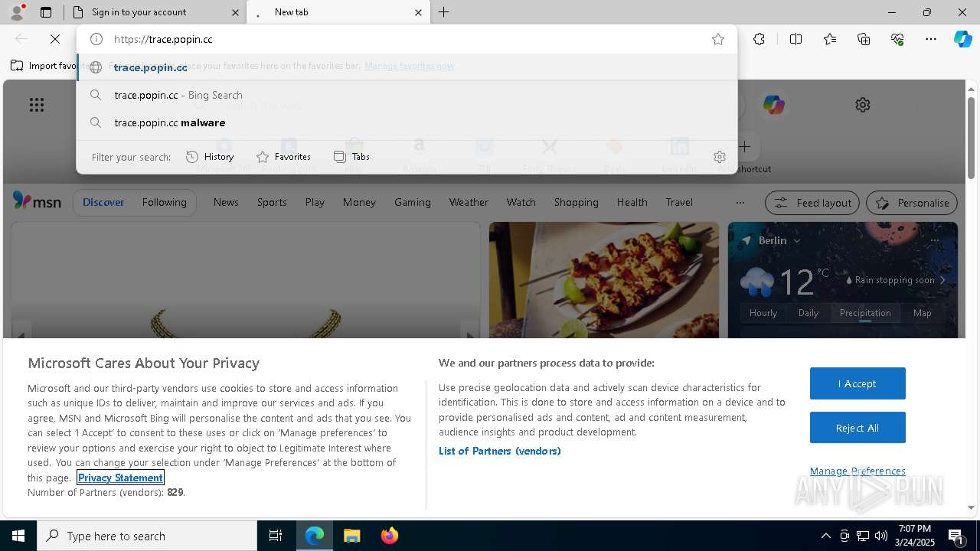980x551 pixels.
Task: Open Manage Preferences link
Action: pyautogui.click(x=857, y=471)
